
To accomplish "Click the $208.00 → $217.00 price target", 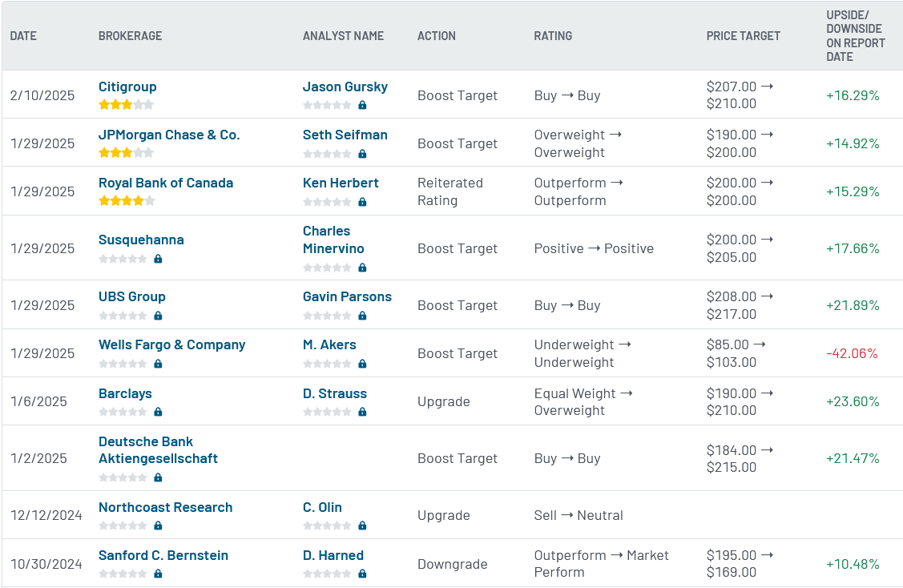I will [740, 305].
